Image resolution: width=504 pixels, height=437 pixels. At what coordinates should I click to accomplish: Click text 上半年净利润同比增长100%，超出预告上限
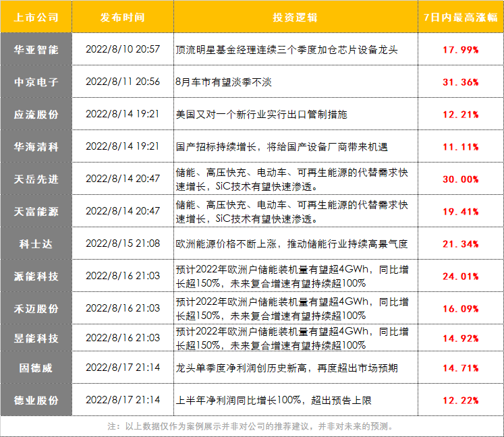[273, 401]
